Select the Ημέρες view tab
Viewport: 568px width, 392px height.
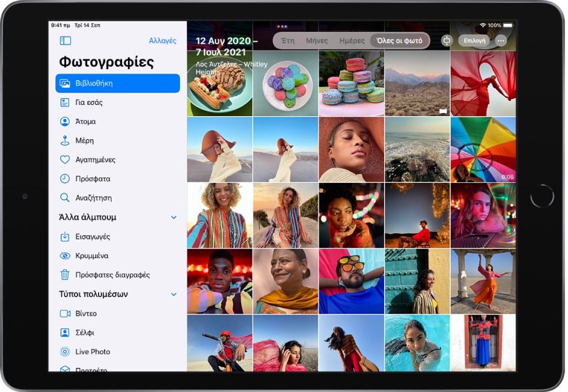click(352, 41)
